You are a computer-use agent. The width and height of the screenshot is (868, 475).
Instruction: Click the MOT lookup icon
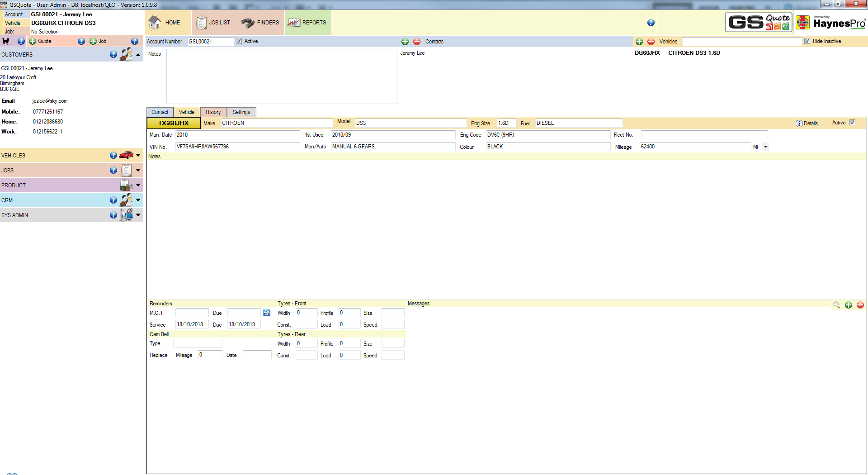pos(267,313)
